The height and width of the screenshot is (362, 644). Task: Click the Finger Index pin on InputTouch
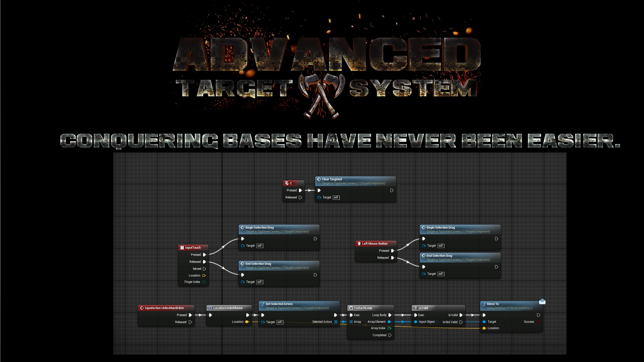(204, 282)
